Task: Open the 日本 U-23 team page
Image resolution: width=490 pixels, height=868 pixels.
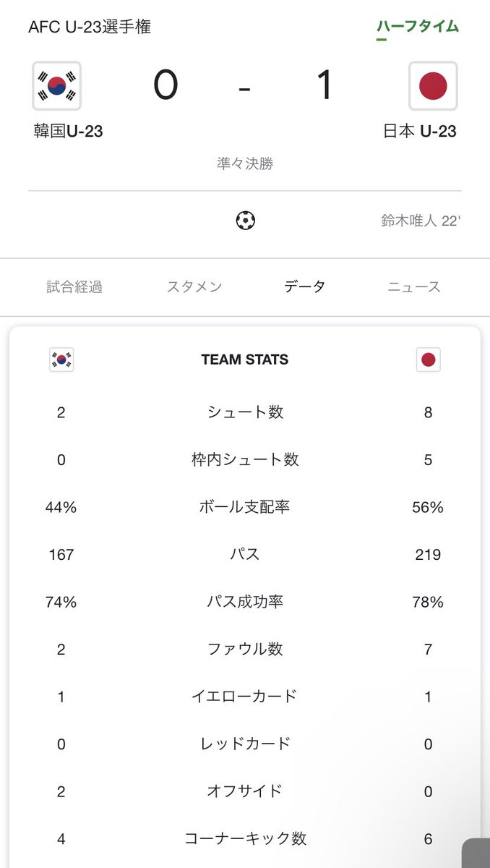Action: click(420, 132)
